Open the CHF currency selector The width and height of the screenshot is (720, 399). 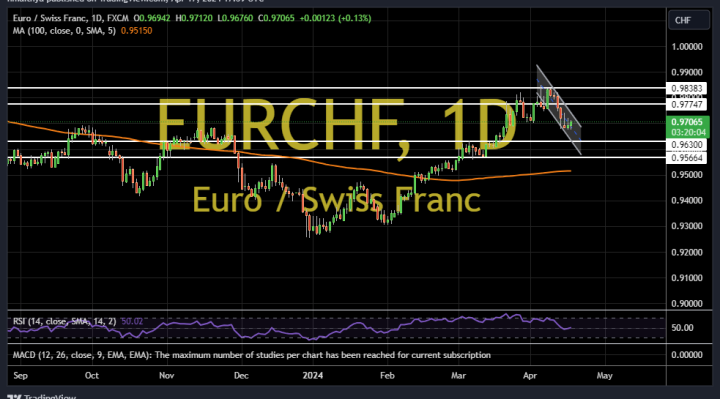click(x=688, y=20)
